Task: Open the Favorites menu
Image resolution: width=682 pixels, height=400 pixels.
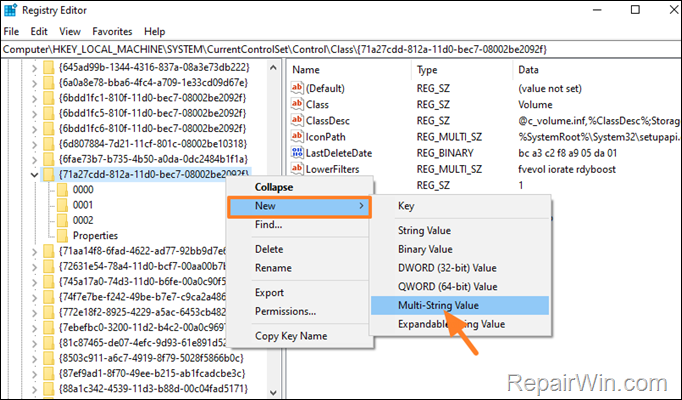Action: point(112,31)
